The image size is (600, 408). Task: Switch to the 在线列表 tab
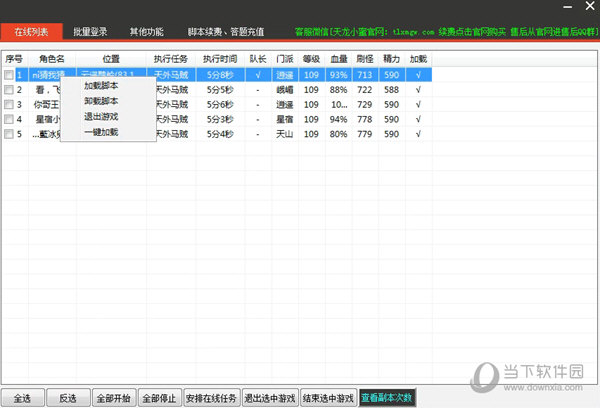point(31,32)
